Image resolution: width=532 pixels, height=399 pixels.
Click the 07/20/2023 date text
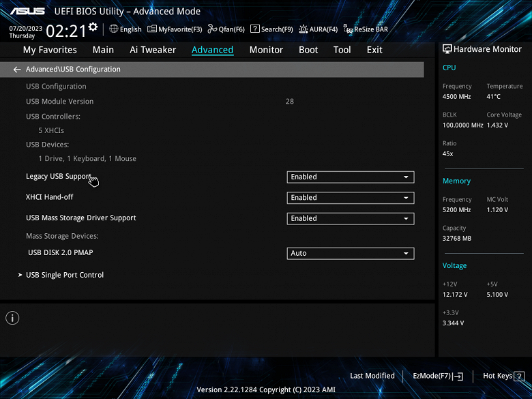click(x=26, y=29)
